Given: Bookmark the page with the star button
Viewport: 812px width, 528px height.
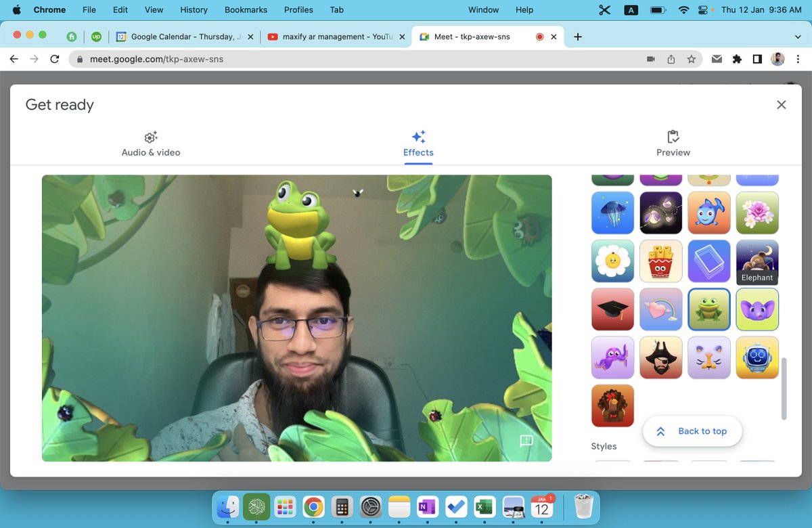Looking at the screenshot, I should [x=692, y=59].
